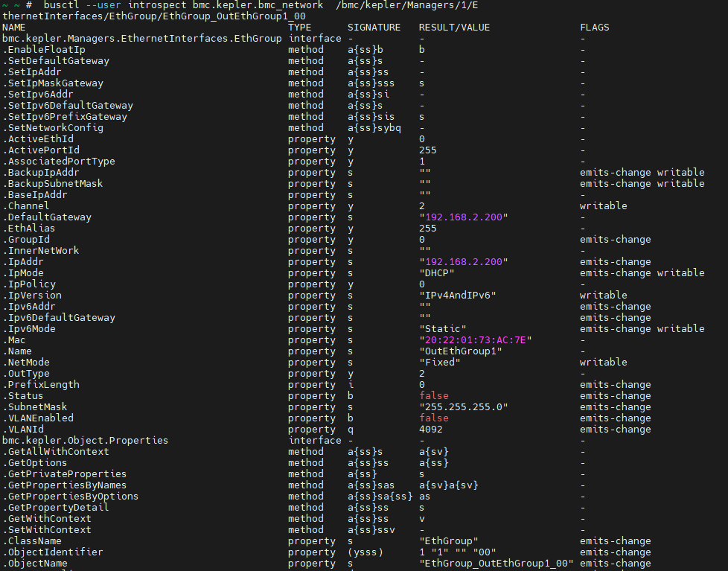Click the "EthGroup" value of .ClassName
This screenshot has width=728, height=571.
[448, 541]
